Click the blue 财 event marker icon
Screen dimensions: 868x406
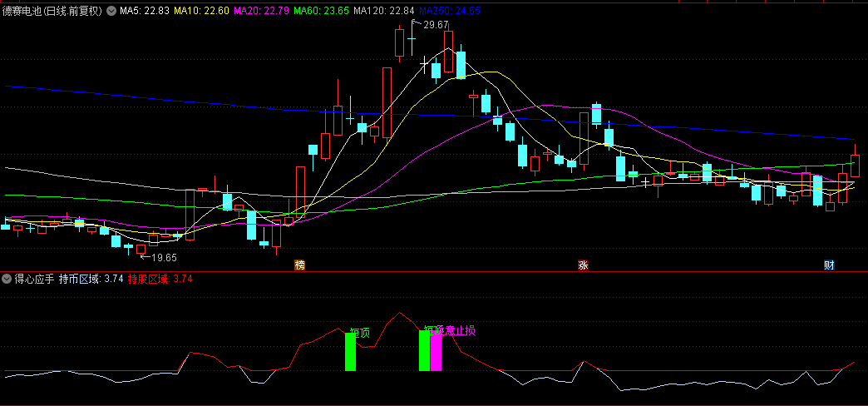(x=829, y=265)
